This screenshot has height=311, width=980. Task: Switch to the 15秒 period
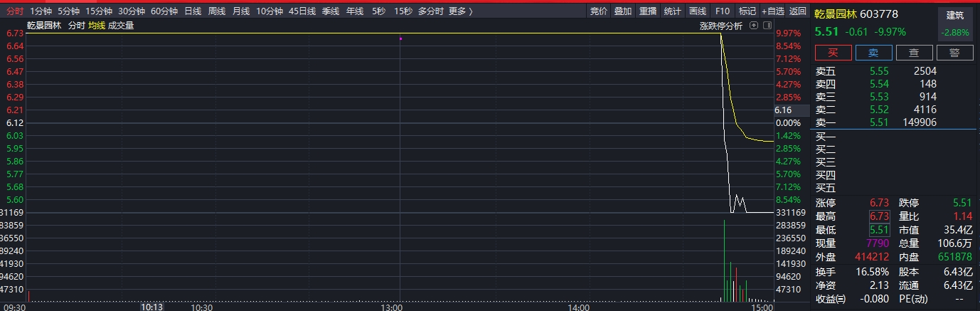[403, 11]
